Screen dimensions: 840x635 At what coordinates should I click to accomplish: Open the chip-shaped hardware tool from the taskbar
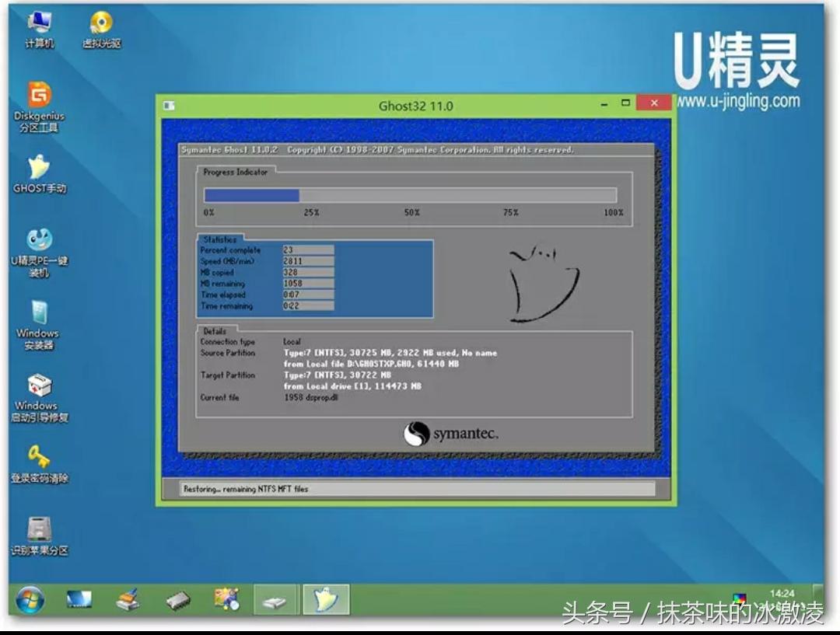coord(179,598)
